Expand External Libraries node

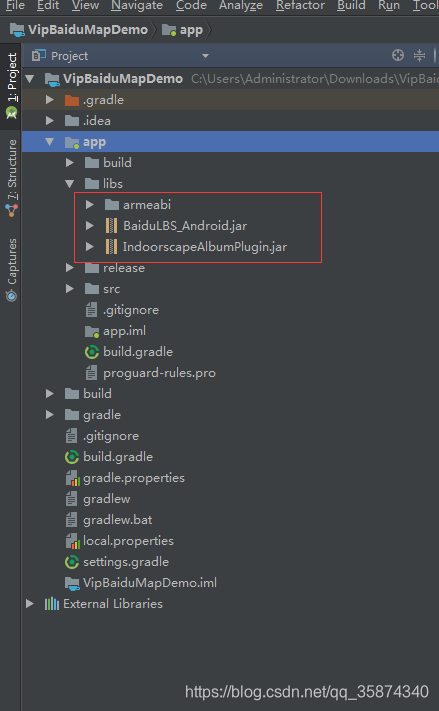click(x=30, y=604)
